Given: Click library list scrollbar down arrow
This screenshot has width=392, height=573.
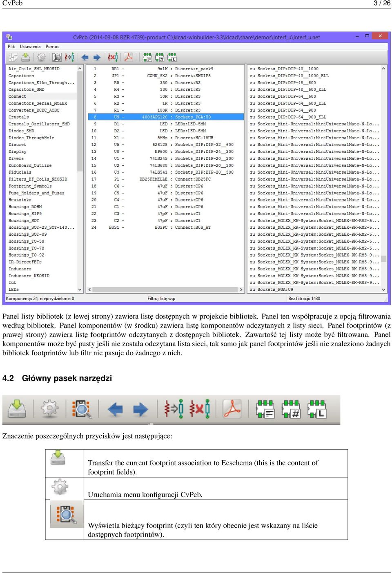Looking at the screenshot, I should click(80, 290).
